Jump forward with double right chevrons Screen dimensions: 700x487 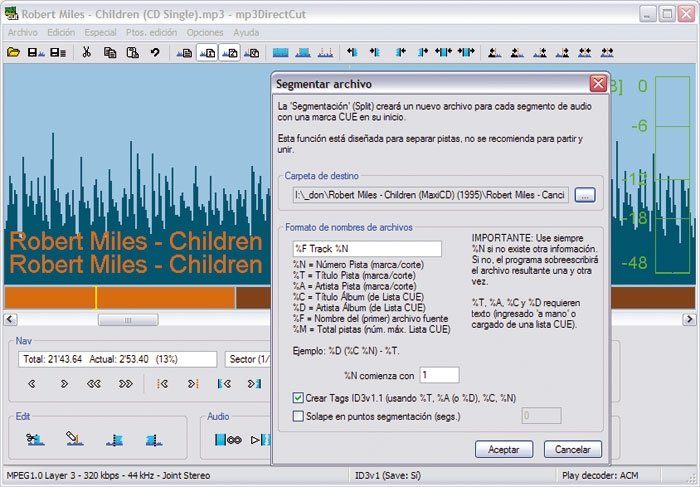126,383
